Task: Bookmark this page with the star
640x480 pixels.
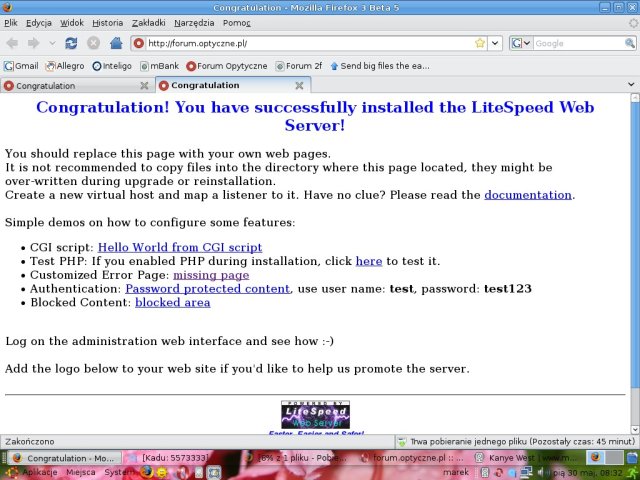Action: coord(480,43)
